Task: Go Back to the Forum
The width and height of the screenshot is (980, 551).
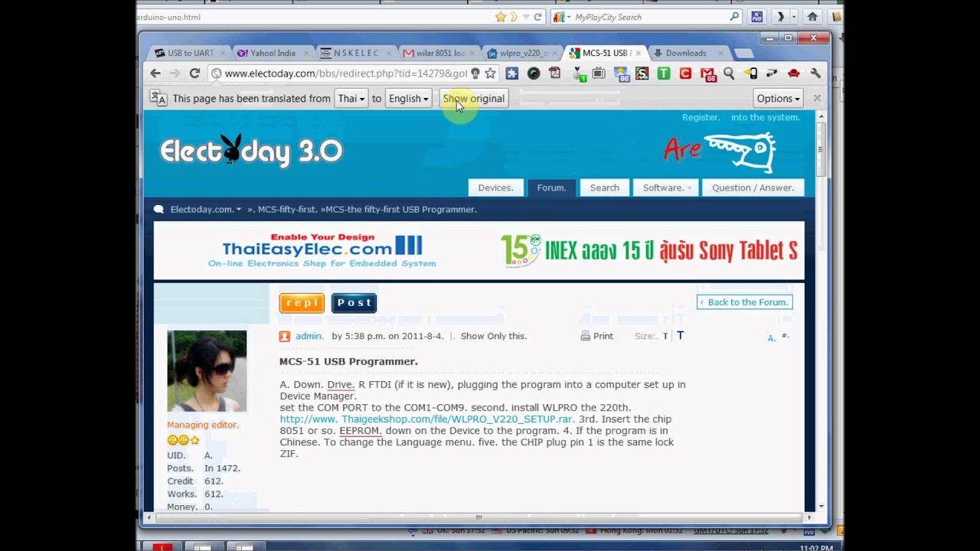Action: 744,302
